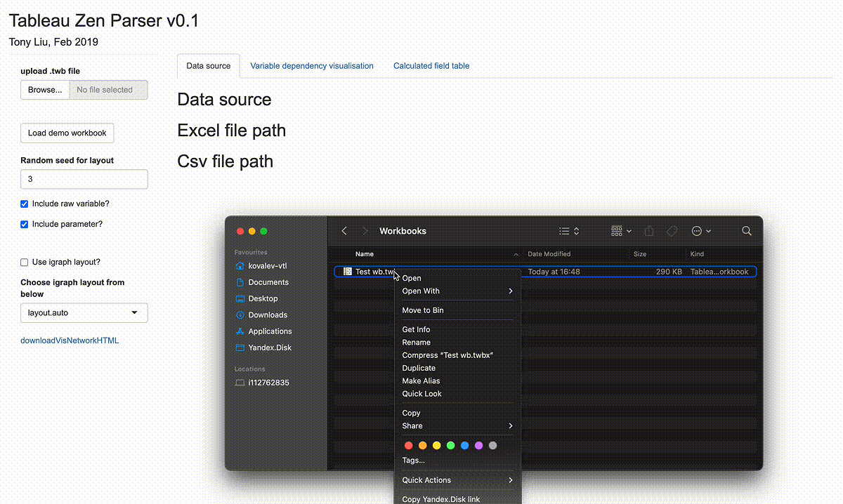Click the Browse... upload button
Screen dimensions: 843x504
pos(45,90)
